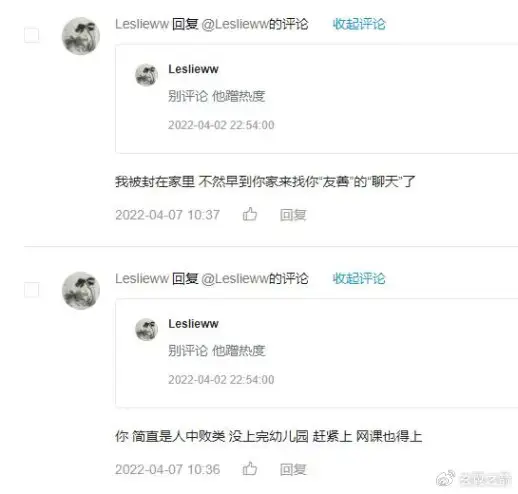Like the 10:36 comment with thumbs-up
This screenshot has width=518, height=494.
tap(250, 468)
